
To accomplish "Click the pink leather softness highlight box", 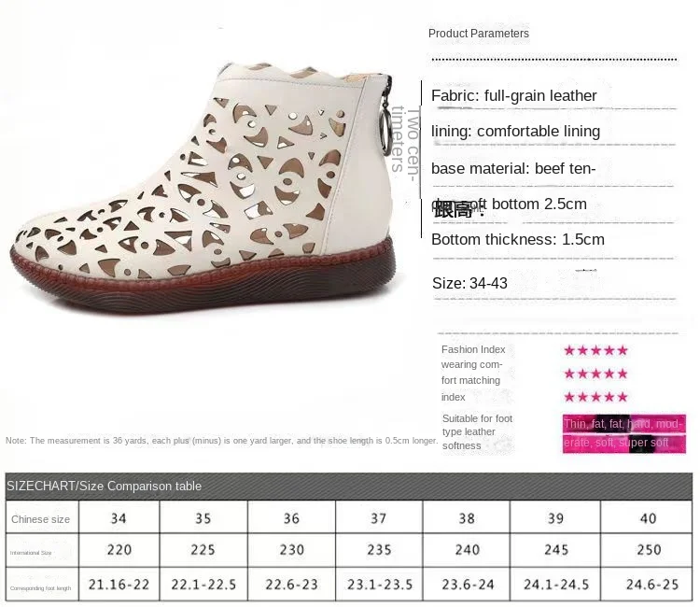I will (x=623, y=433).
